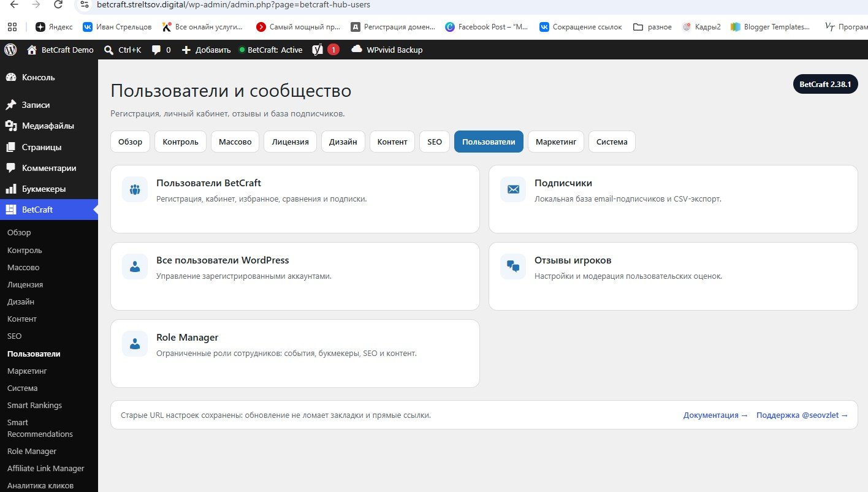Open the Ctrl+K search in admin bar
Screen dimensions: 868x492
coord(123,50)
